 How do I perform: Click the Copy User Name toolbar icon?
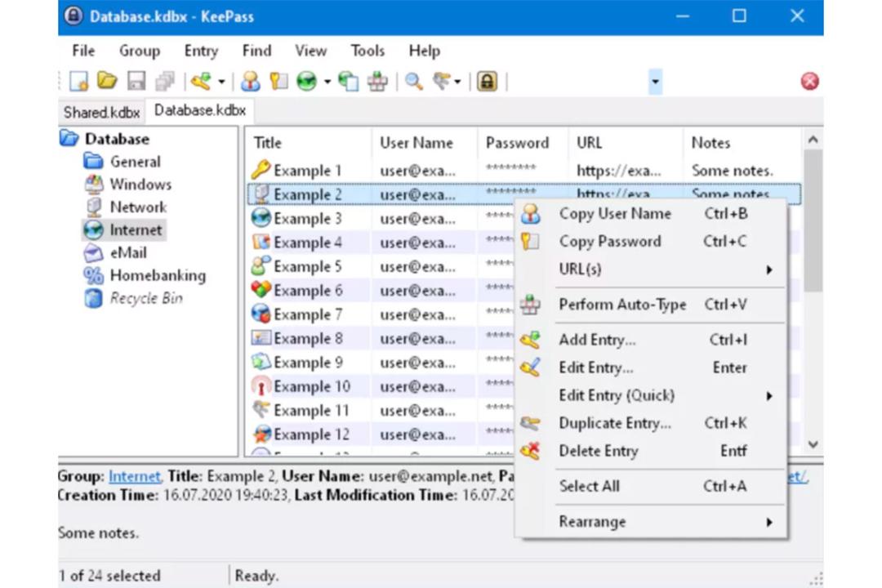(251, 82)
